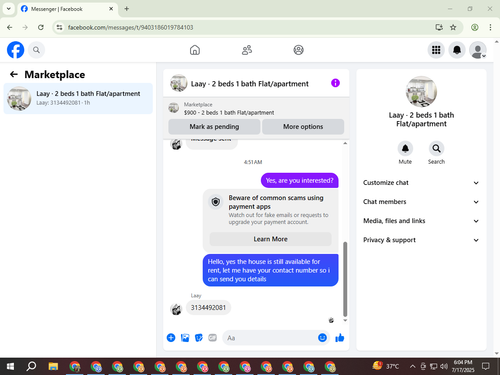500x375 pixels.
Task: Open the tab search dropdown arrow
Action: (x=9, y=9)
